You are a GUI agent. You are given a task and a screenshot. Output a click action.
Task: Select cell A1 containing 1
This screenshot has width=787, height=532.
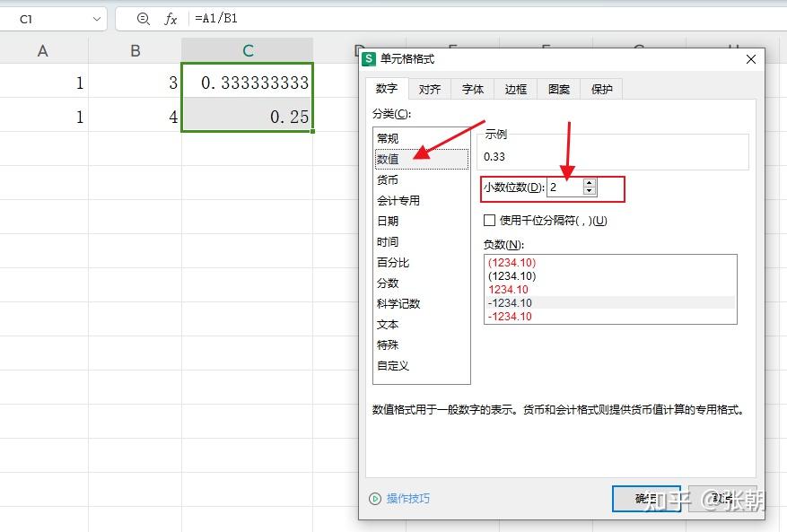(44, 82)
